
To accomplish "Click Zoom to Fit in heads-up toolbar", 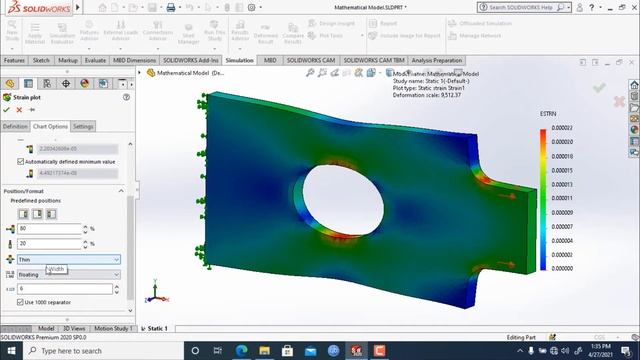I will (x=310, y=73).
